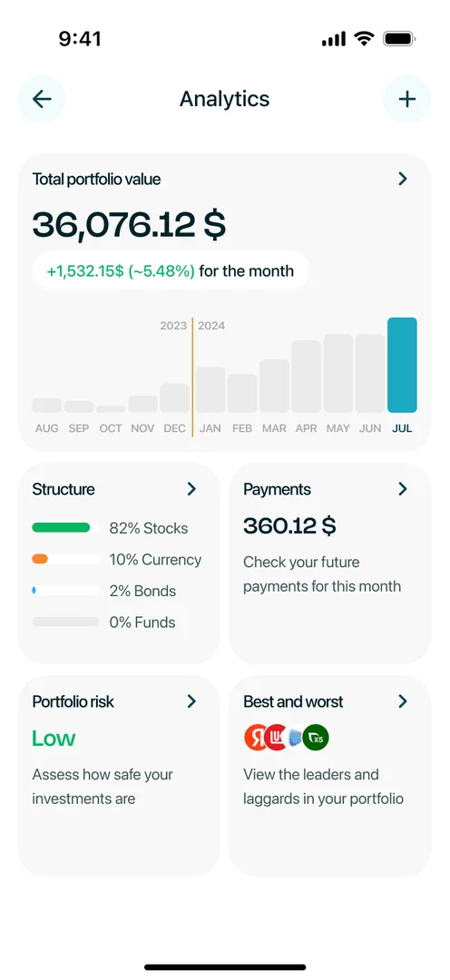
Task: Tap the Low risk label
Action: pos(54,738)
